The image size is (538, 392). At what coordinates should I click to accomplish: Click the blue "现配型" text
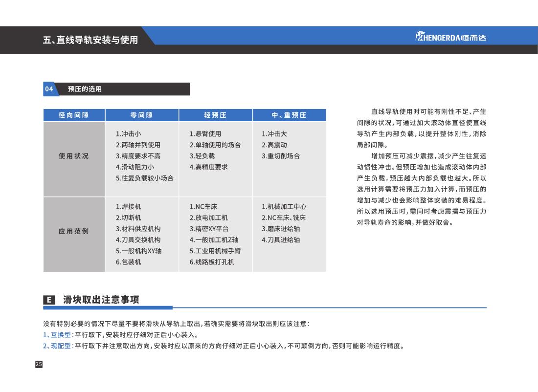coord(61,347)
